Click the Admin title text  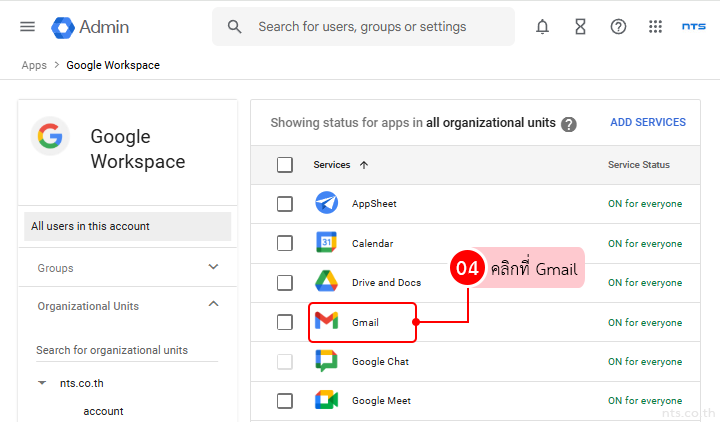104,27
